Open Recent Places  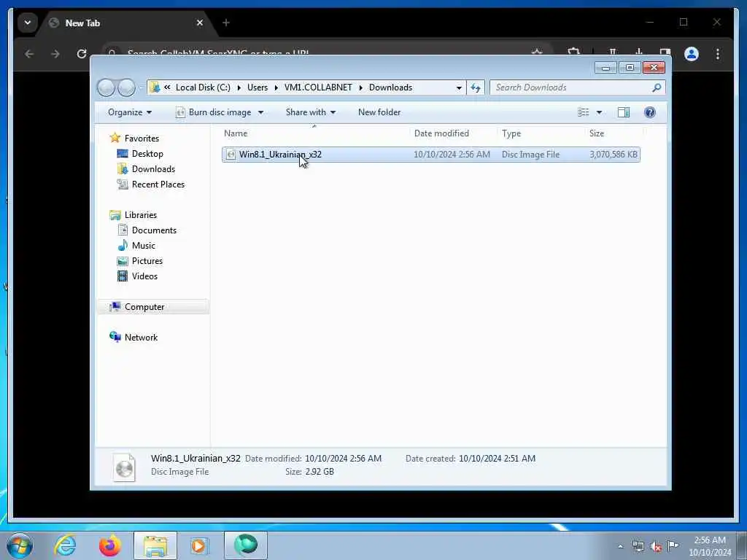click(x=158, y=184)
